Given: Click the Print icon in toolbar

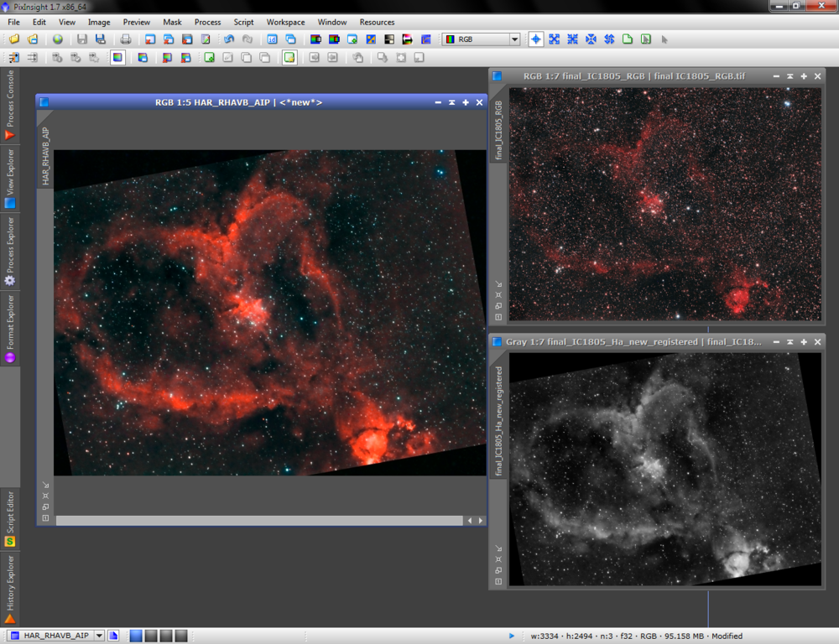Looking at the screenshot, I should (126, 39).
